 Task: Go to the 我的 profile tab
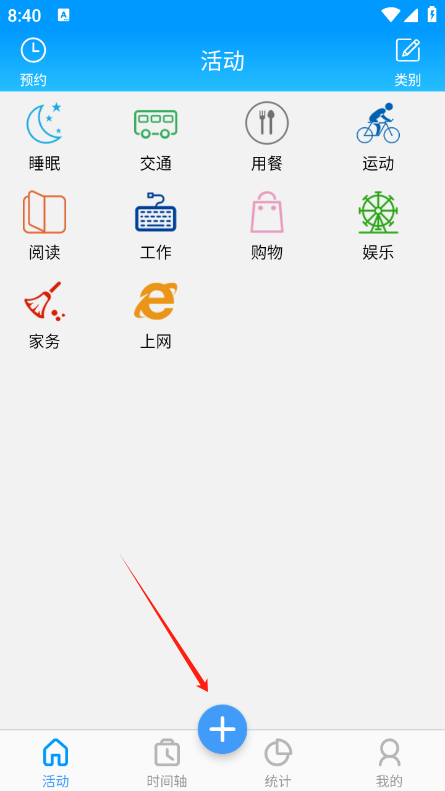[x=390, y=763]
